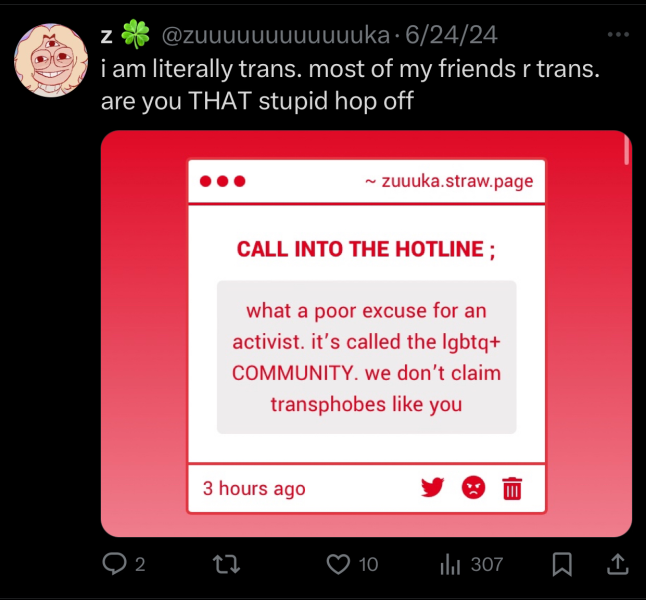The image size is (646, 600).
Task: Open the reply comment icon
Action: pos(114,563)
